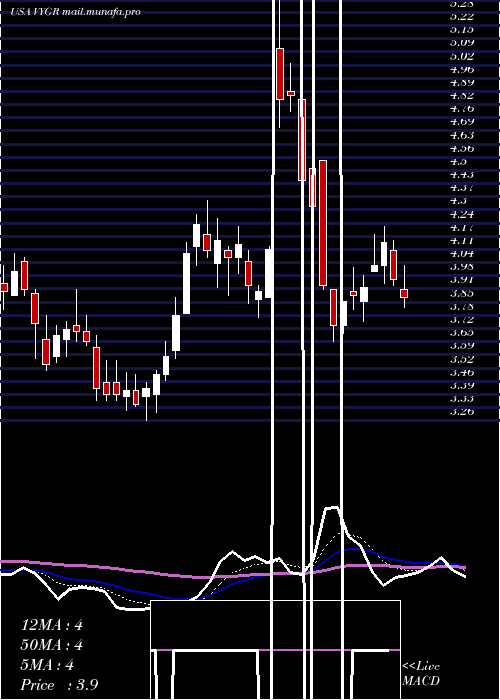This screenshot has height=700, width=500.
Task: Click the 4.56 price axis label
Action: tap(462, 148)
